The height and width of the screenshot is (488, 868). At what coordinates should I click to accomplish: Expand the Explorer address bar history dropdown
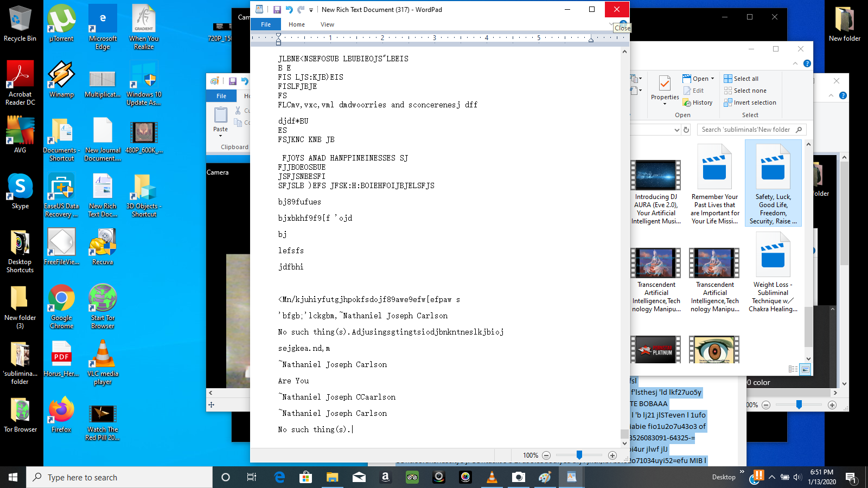pos(676,130)
